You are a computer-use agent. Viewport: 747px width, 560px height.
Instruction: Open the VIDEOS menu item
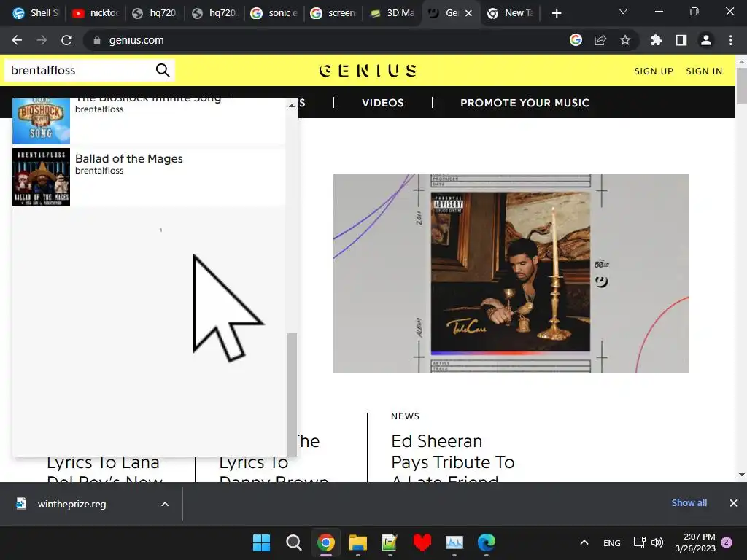pos(382,103)
